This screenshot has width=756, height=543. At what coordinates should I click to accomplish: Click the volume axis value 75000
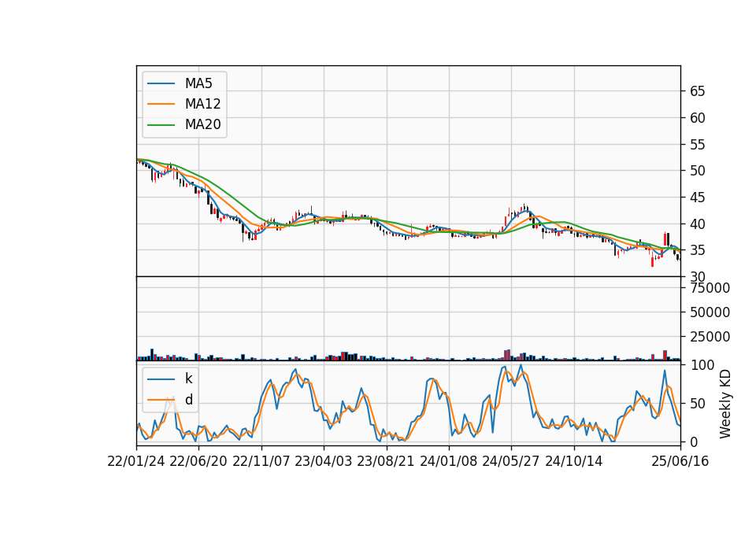(710, 288)
